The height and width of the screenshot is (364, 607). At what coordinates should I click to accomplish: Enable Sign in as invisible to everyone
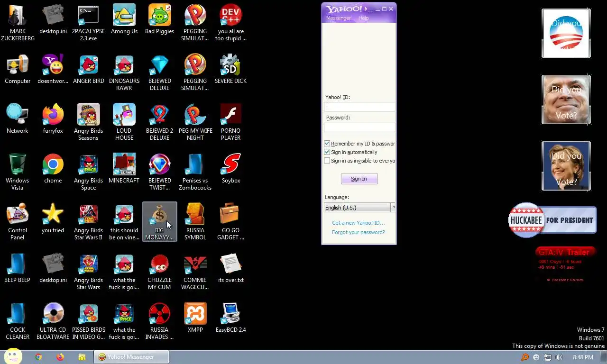pyautogui.click(x=327, y=161)
